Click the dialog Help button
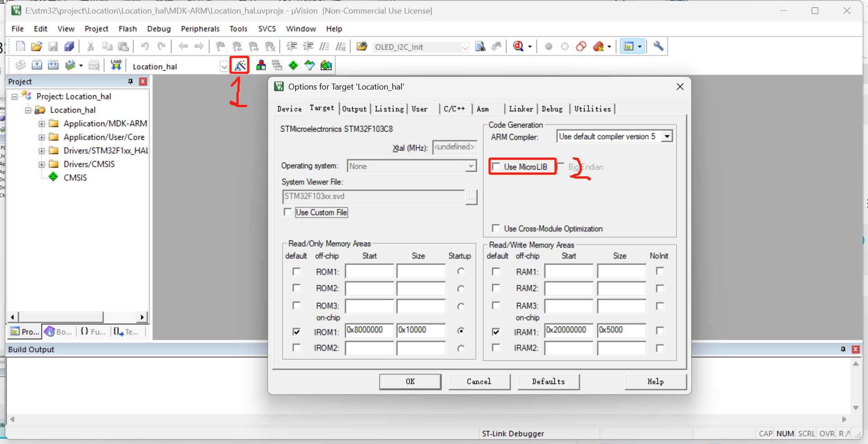Viewport: 868px width, 444px height. click(x=656, y=382)
